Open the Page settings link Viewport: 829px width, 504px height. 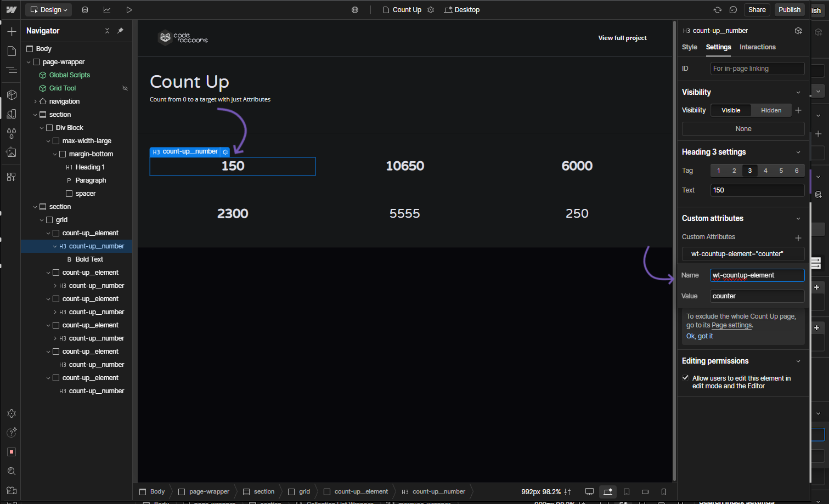(731, 325)
